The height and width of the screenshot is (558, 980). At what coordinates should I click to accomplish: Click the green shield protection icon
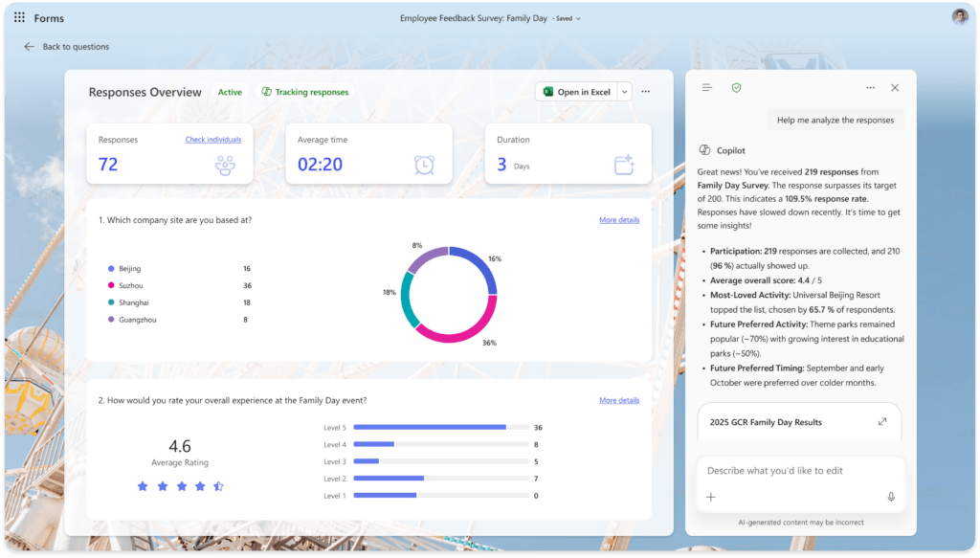coord(737,87)
